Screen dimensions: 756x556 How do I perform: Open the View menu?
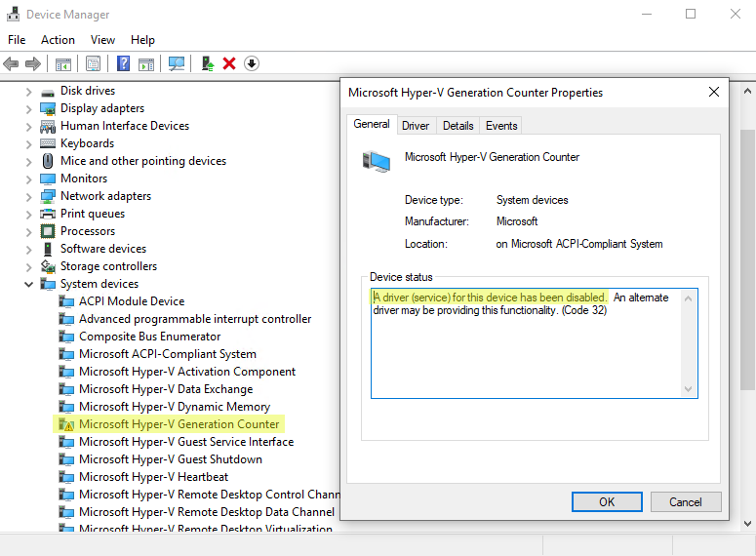pos(102,40)
